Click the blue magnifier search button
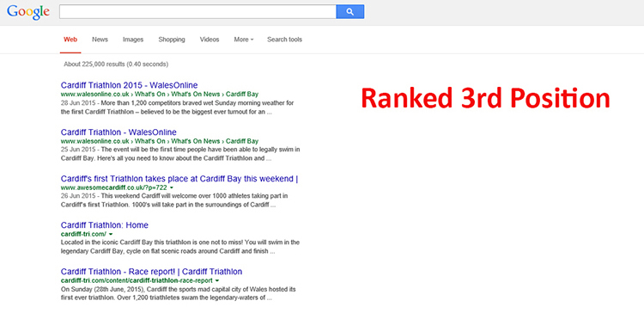The height and width of the screenshot is (313, 644). 350,12
